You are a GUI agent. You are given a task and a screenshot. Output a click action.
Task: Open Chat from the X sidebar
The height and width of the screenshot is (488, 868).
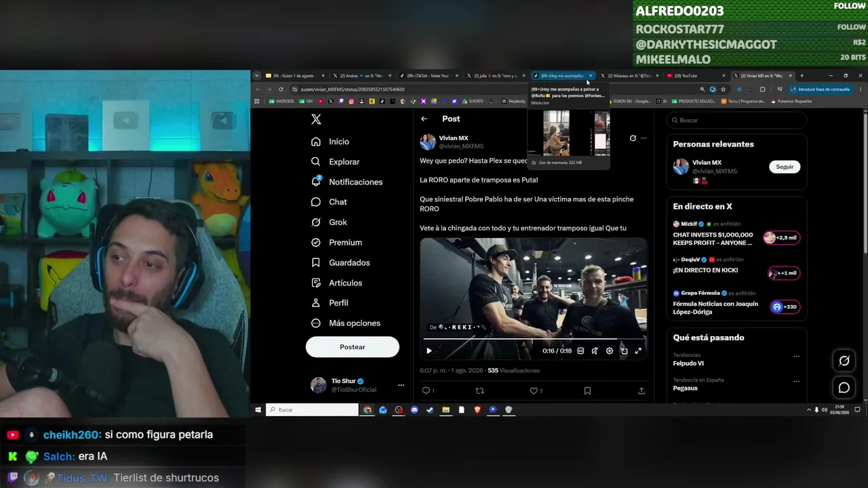pyautogui.click(x=329, y=202)
